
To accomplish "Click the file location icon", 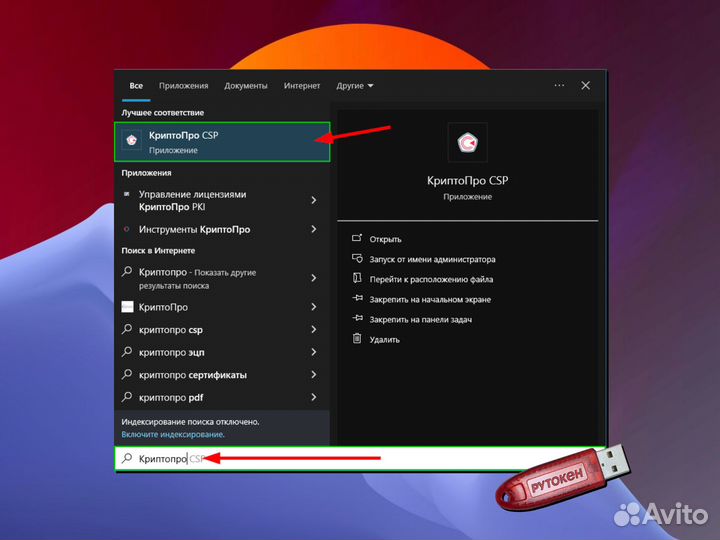I will click(x=357, y=278).
